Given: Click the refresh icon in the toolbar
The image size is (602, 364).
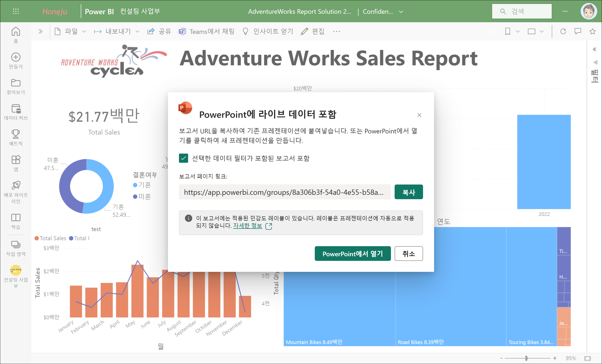Looking at the screenshot, I should coord(563,31).
